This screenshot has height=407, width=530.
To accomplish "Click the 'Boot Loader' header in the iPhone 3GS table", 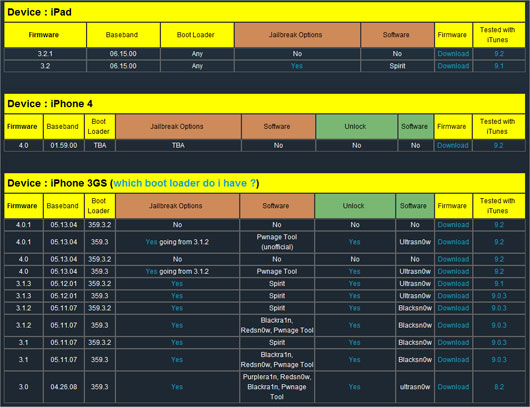I will [x=100, y=206].
